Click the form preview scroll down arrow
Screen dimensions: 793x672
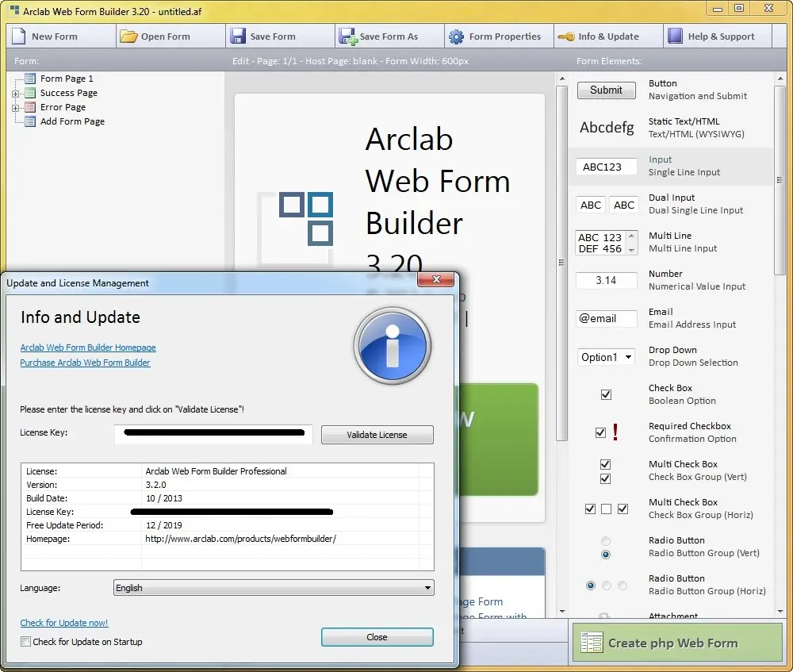tap(562, 611)
